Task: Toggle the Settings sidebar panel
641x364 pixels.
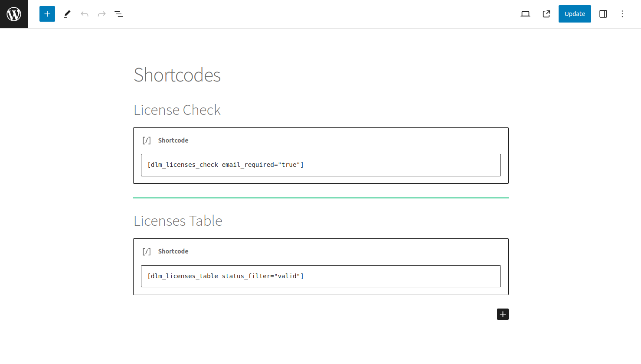Action: pyautogui.click(x=603, y=14)
